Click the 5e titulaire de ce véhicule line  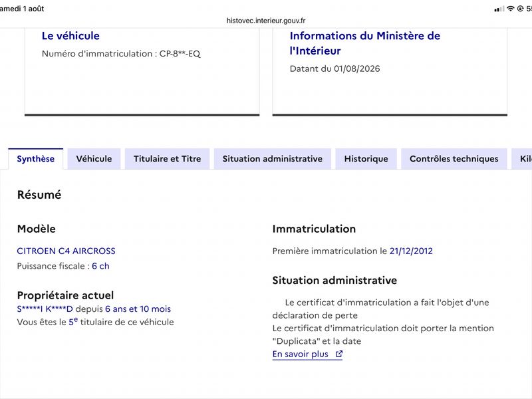coord(95,322)
